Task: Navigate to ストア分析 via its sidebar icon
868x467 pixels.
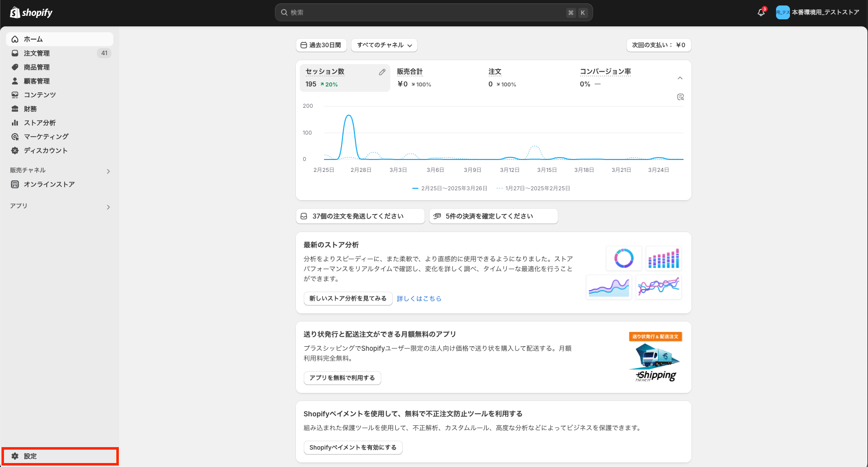Action: coord(40,122)
